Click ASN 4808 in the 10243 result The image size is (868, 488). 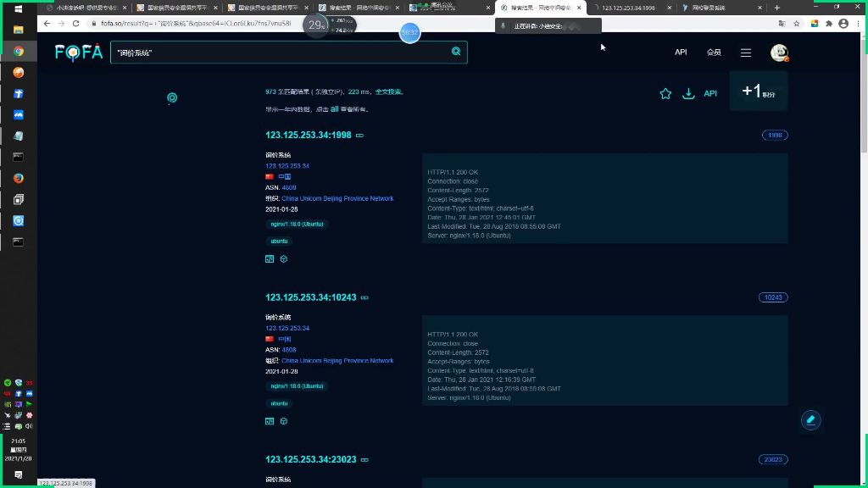coord(289,350)
